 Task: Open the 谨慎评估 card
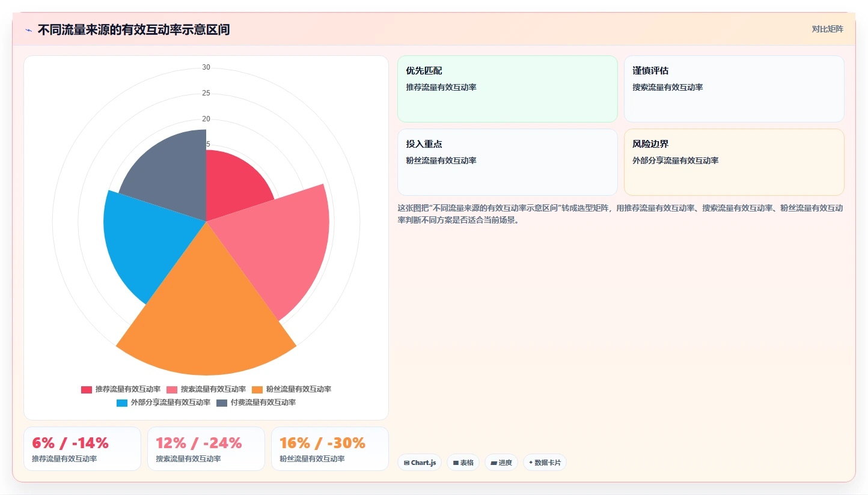pos(734,89)
